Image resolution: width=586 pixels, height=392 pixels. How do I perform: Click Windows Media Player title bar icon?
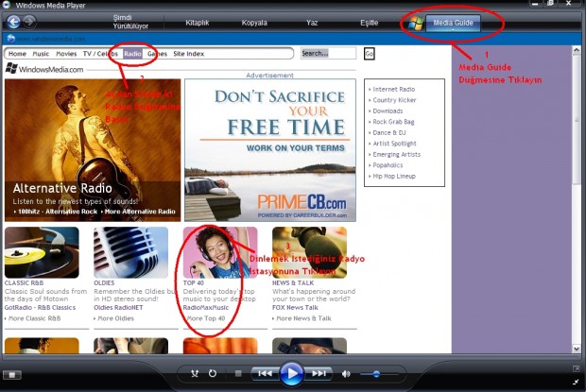pos(7,5)
